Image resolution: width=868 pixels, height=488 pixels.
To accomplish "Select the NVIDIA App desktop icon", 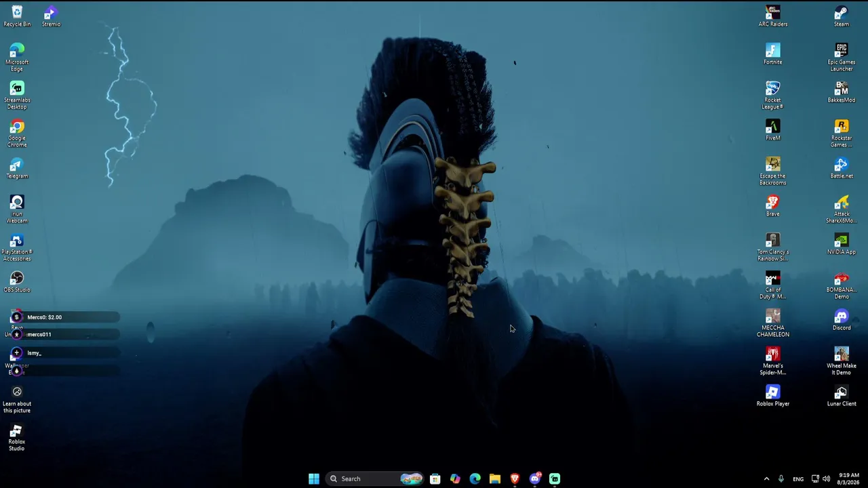I will click(x=842, y=244).
